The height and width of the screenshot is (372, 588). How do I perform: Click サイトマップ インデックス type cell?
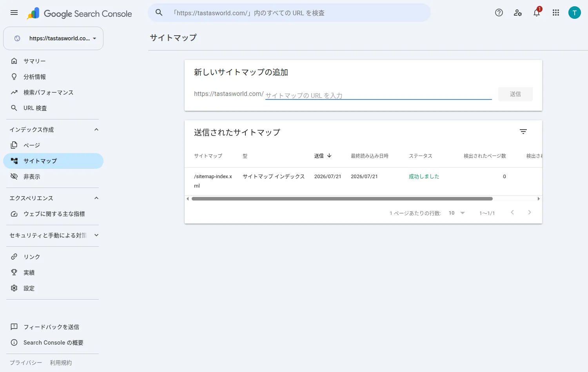click(x=274, y=177)
